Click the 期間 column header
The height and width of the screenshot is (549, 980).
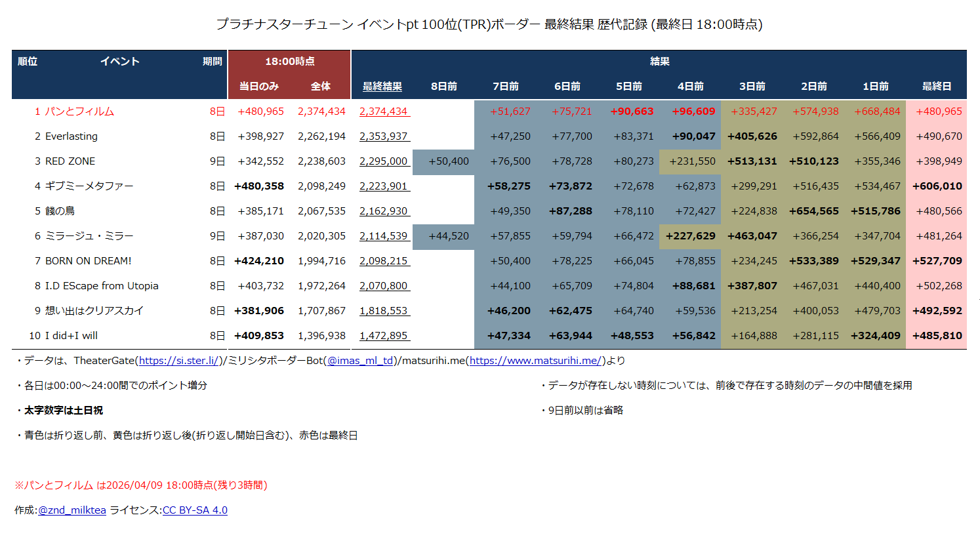(x=213, y=62)
